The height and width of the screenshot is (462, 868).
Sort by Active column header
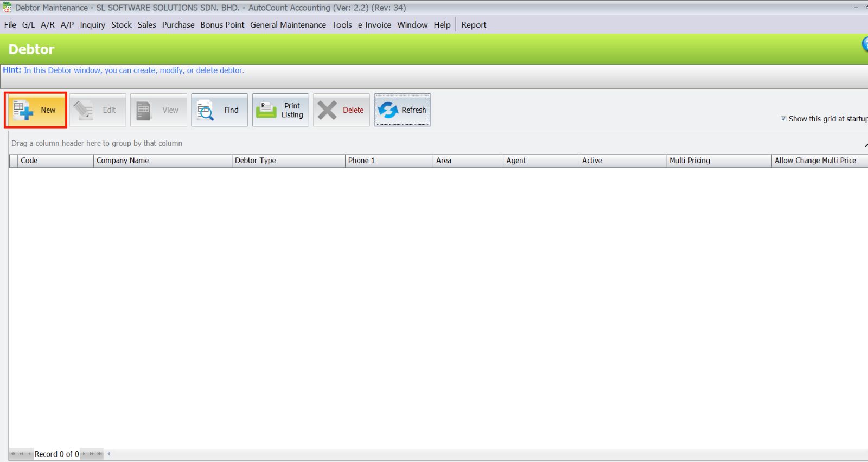pos(623,161)
